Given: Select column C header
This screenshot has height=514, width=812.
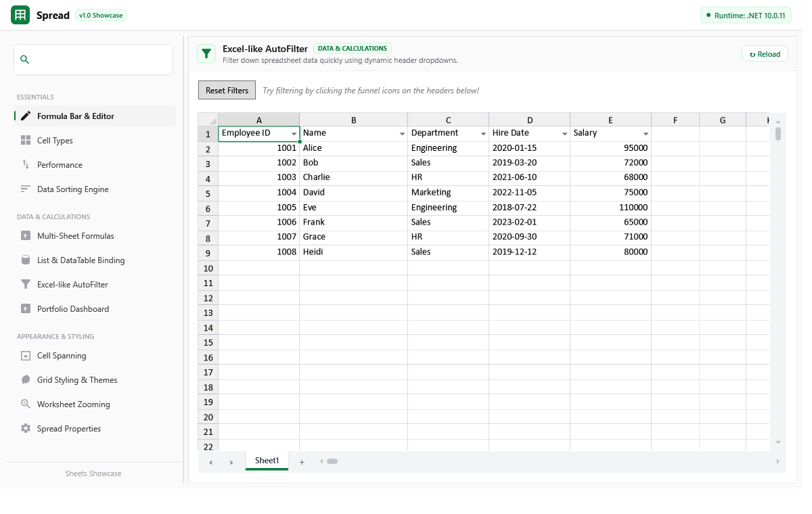Looking at the screenshot, I should (x=449, y=120).
